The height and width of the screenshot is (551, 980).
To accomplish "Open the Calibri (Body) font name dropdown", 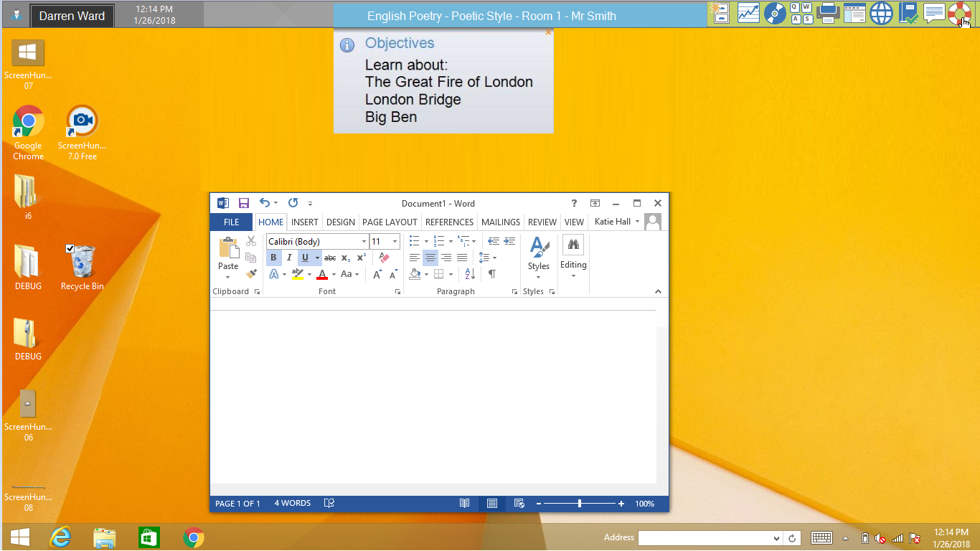I will point(364,242).
